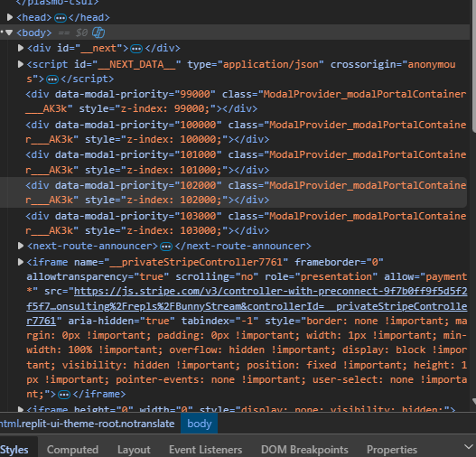Image resolution: width=476 pixels, height=457 pixels.
Task: Expand the head element node
Action: pos(10,17)
